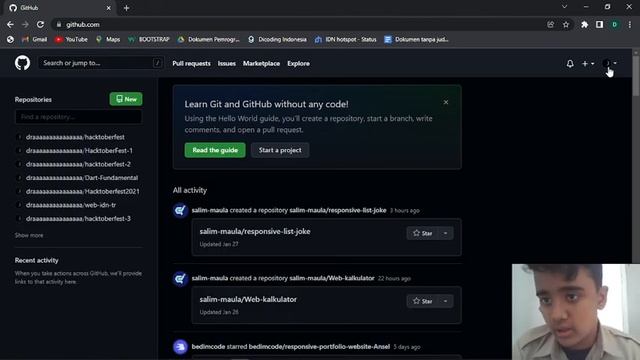View site info lock icon
The image size is (640, 360).
[x=59, y=24]
